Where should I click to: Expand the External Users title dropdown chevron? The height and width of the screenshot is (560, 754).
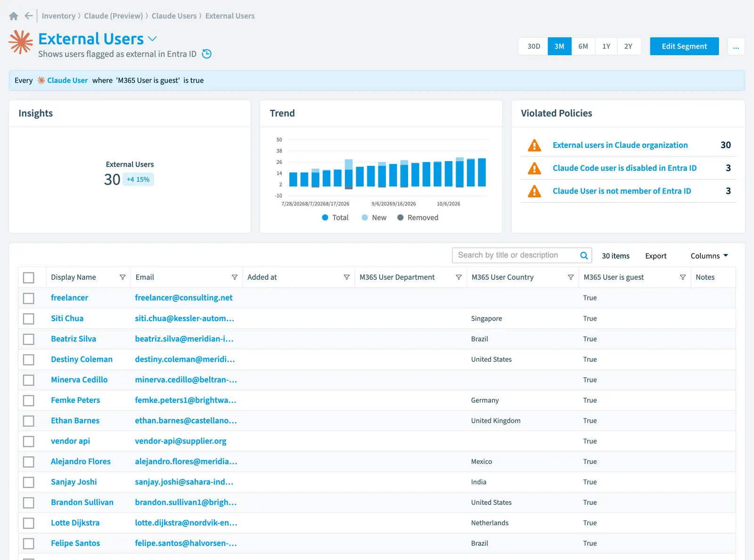(x=152, y=39)
